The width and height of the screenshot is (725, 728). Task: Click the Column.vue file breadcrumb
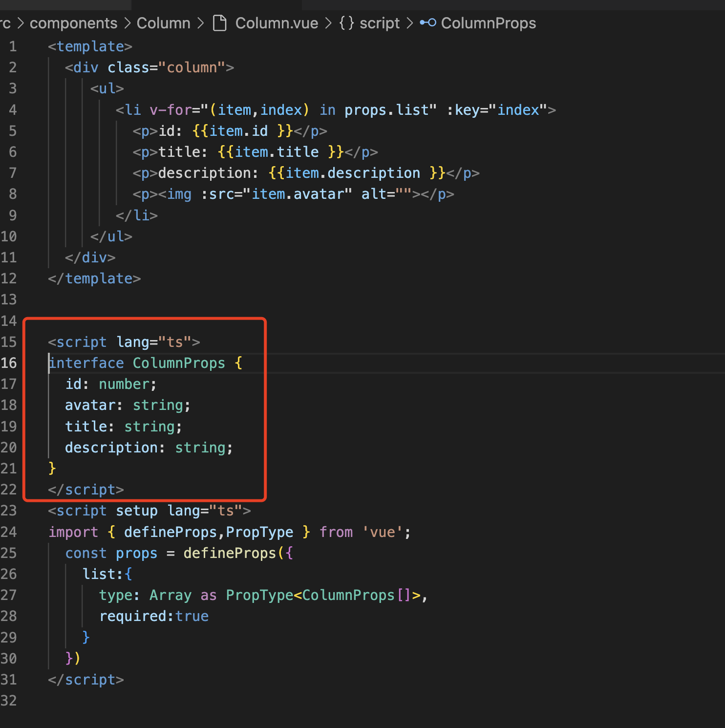point(277,23)
